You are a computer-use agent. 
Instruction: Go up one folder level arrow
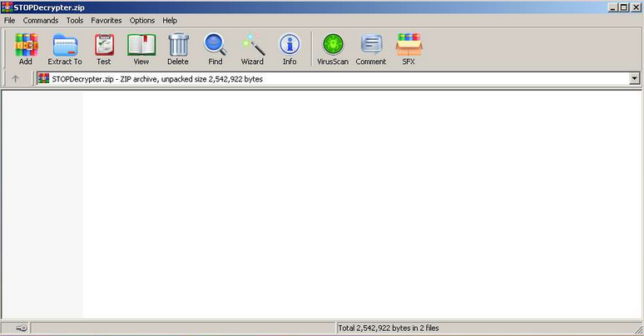click(16, 78)
